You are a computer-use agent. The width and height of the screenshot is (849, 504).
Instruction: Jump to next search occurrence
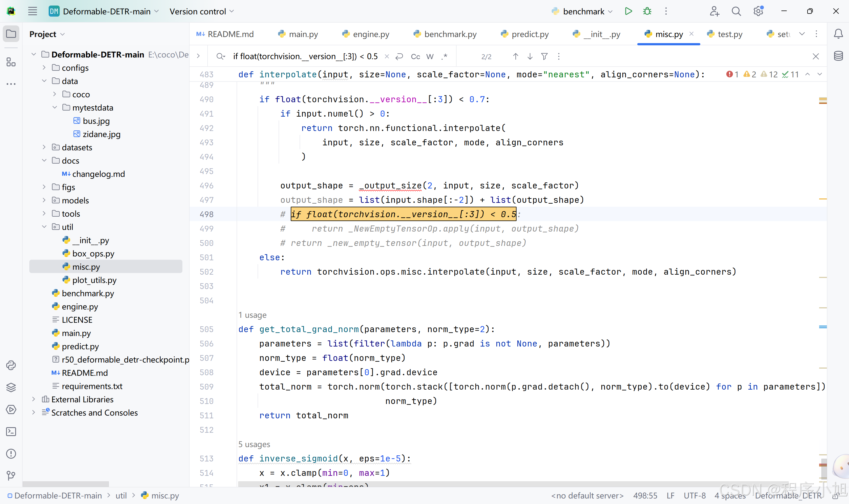pyautogui.click(x=530, y=57)
